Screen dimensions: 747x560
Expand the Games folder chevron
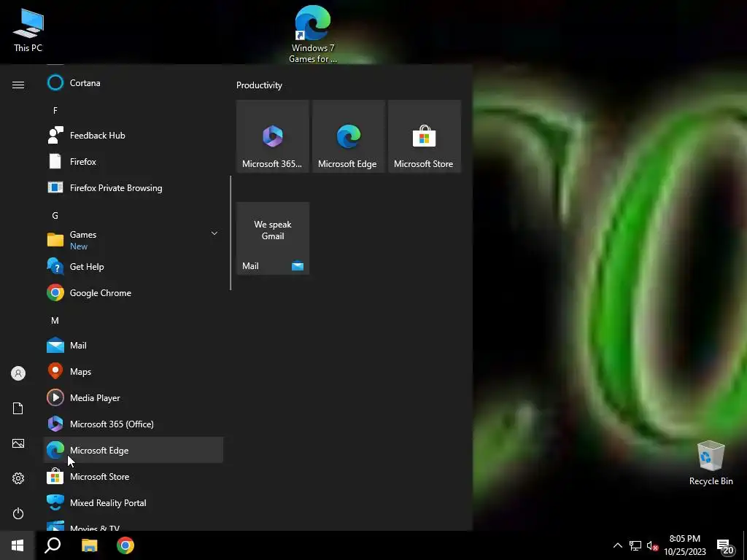tap(214, 233)
